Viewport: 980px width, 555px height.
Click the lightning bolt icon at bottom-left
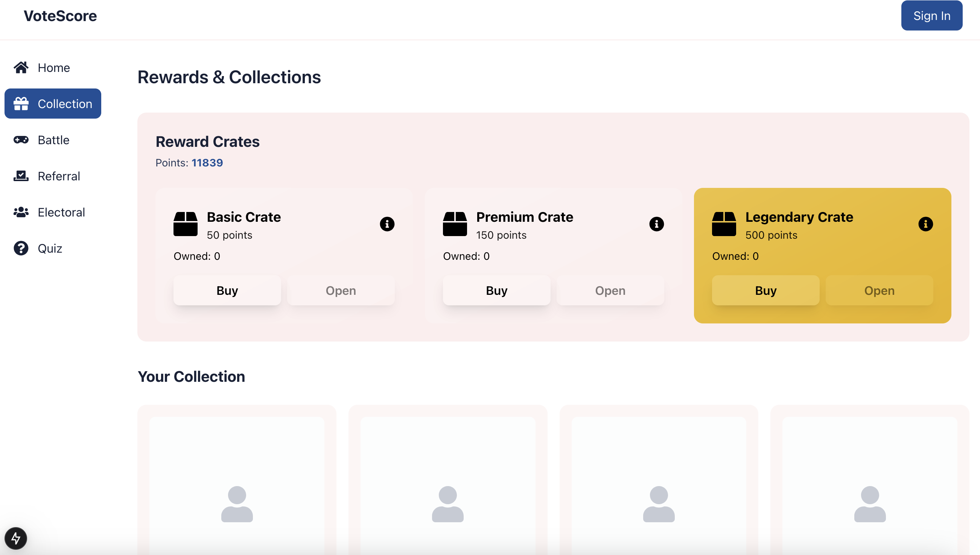coord(15,538)
